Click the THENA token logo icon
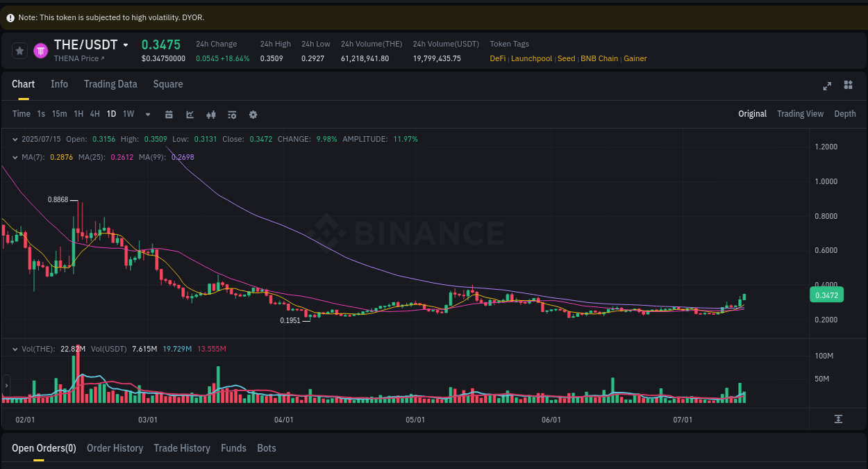 click(40, 50)
